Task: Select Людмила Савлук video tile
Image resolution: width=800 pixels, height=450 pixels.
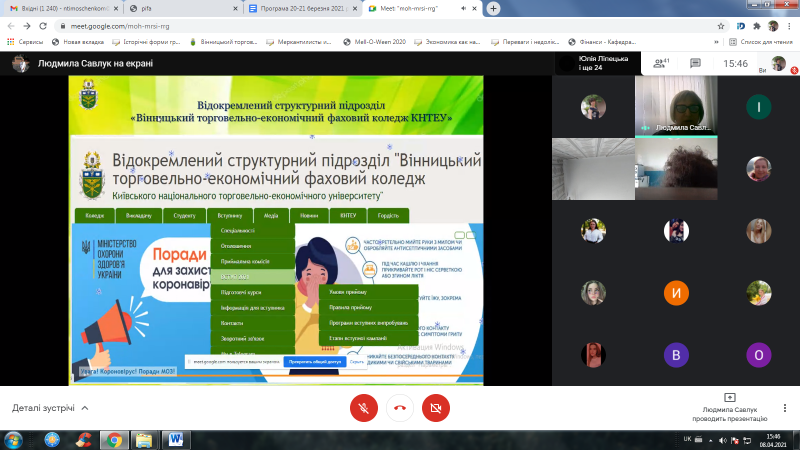Action: (676, 106)
